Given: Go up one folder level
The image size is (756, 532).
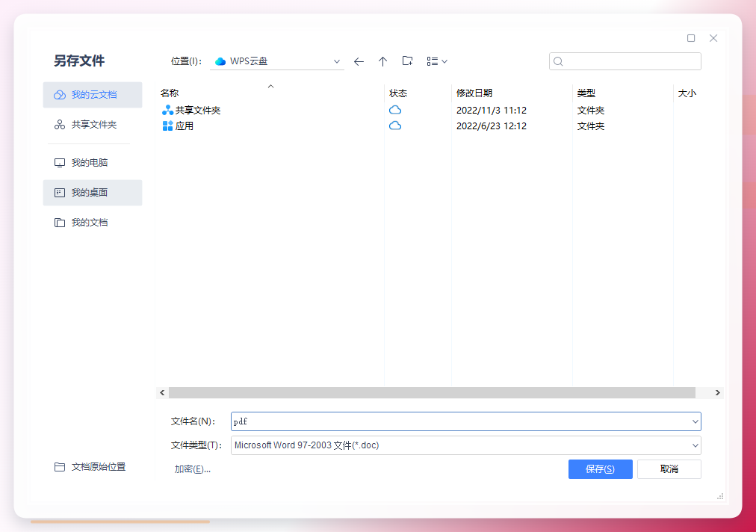Looking at the screenshot, I should click(x=382, y=61).
